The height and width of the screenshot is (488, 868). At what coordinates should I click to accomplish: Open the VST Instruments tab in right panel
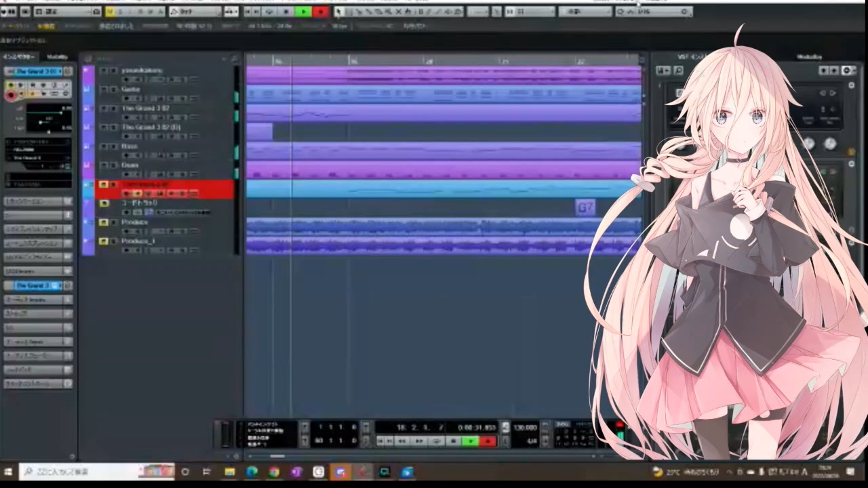[x=691, y=57]
